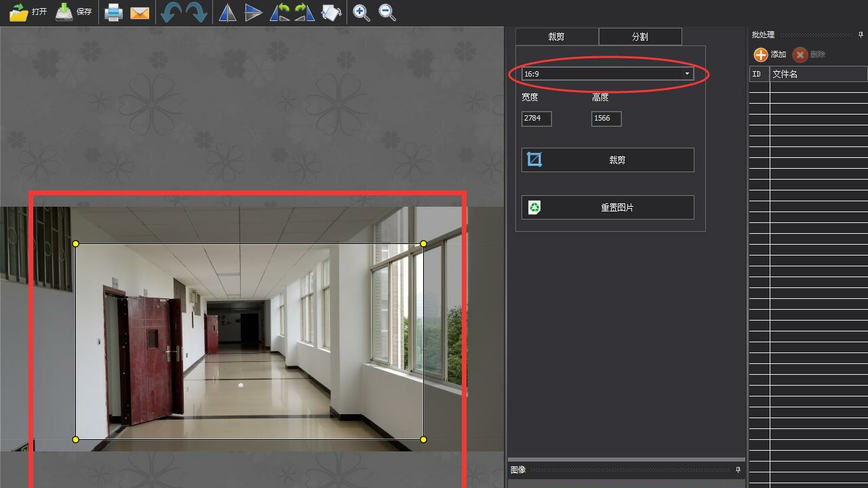
Task: Rotate image right with toolbar icon
Action: 304,13
